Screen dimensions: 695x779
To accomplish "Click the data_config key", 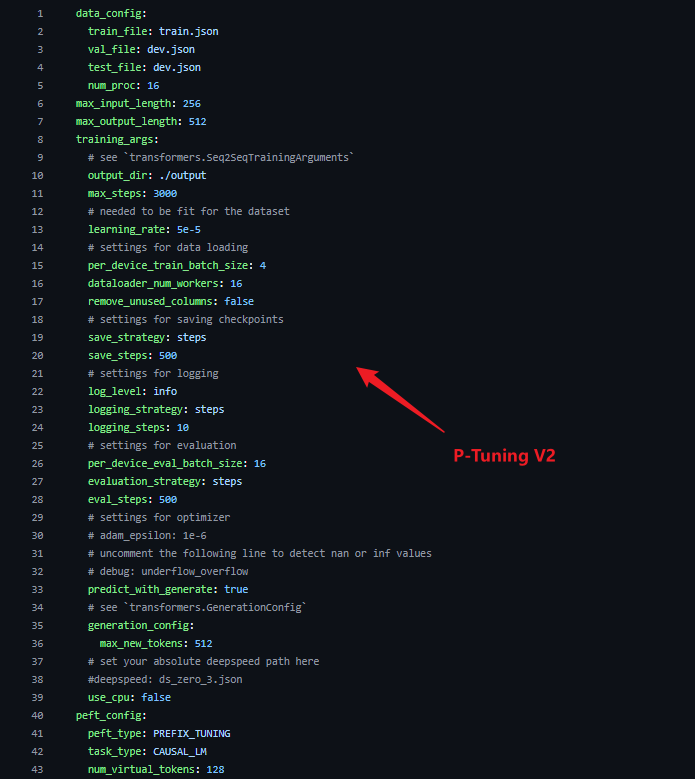I will pos(108,13).
